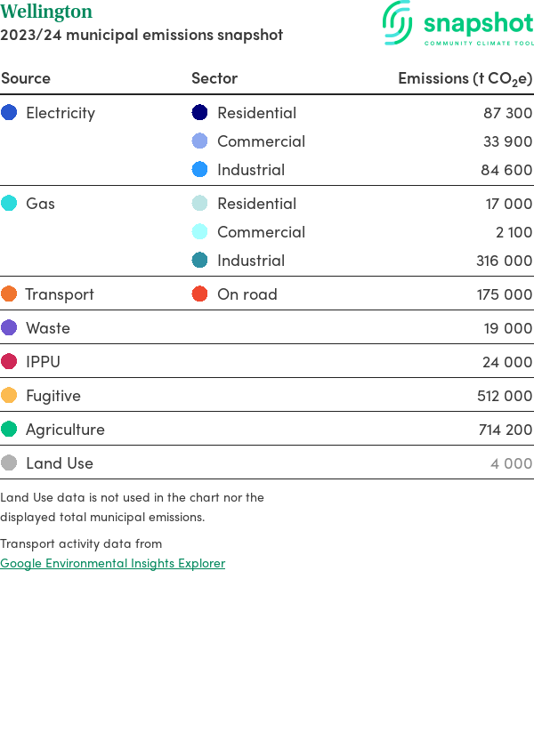The height and width of the screenshot is (756, 534).
Task: Select the Gas Industrial sector dot
Action: tap(200, 261)
